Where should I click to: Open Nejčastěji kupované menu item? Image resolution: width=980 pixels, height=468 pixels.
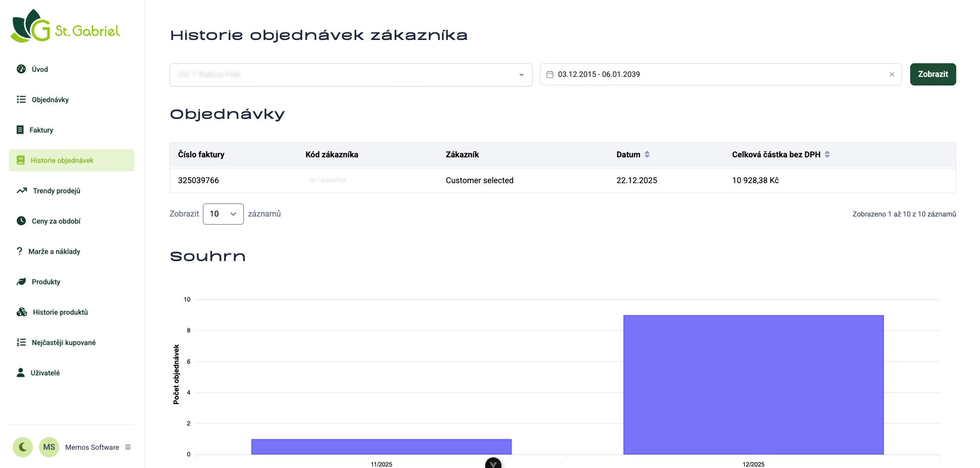[x=63, y=343]
